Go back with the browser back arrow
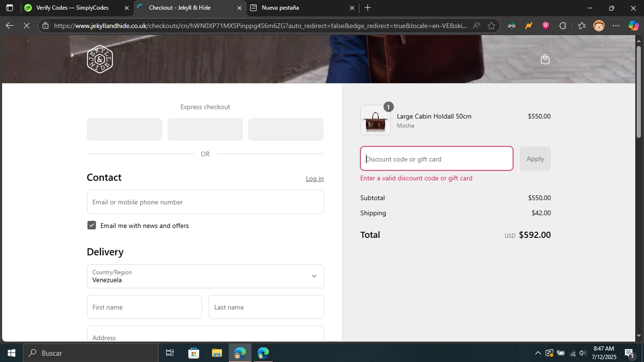 (9, 26)
